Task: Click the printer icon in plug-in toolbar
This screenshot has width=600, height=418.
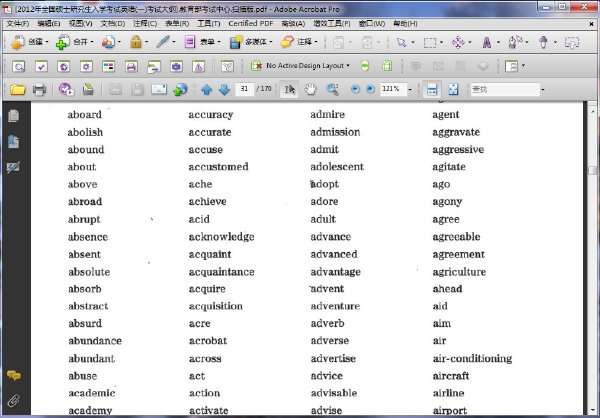Action: (131, 67)
